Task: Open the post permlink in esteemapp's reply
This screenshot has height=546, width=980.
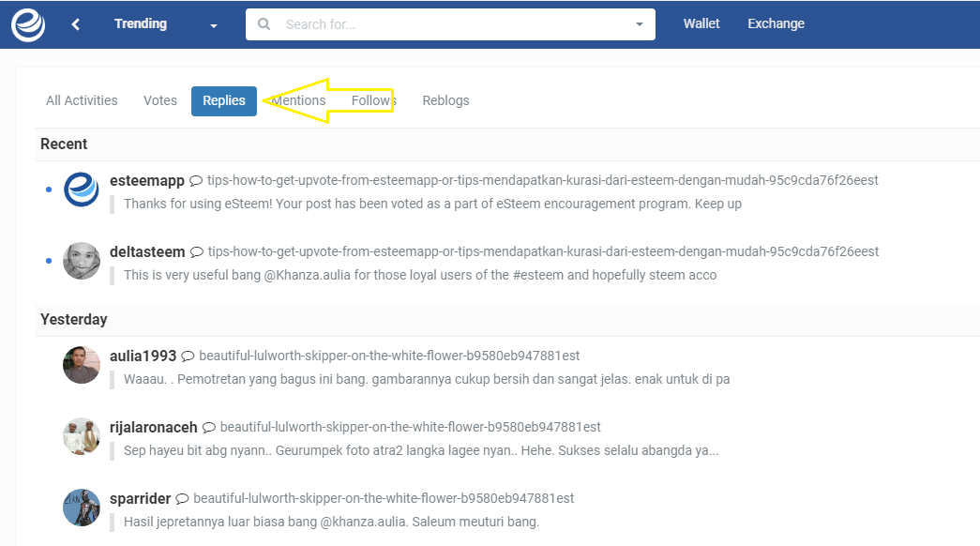Action: pyautogui.click(x=542, y=181)
